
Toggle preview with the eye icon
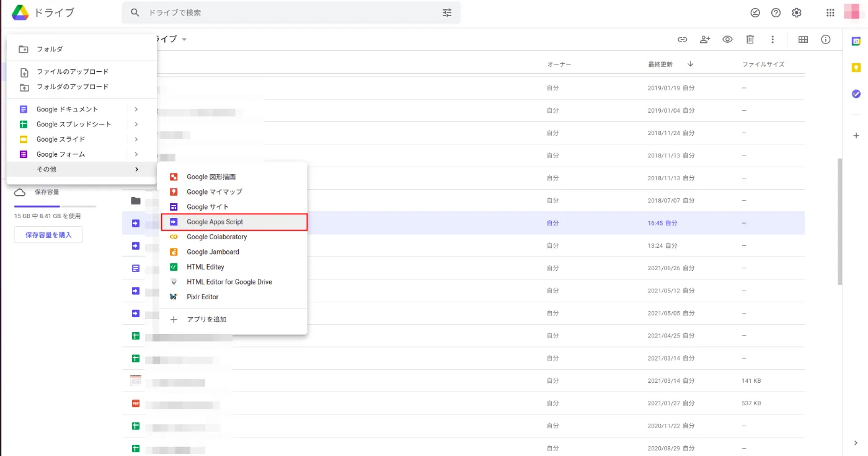click(x=727, y=39)
